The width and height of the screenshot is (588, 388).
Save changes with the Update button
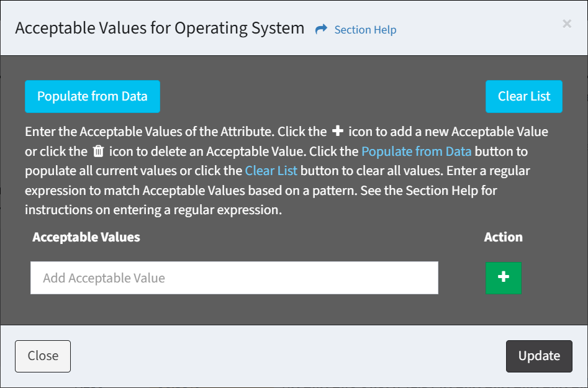(x=539, y=356)
